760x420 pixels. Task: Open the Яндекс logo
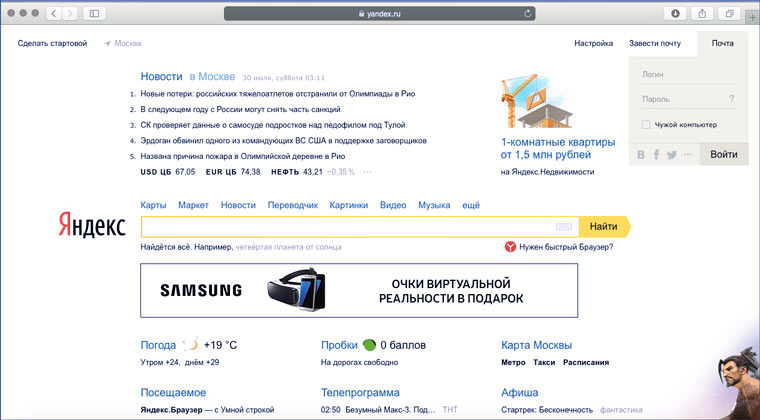92,226
